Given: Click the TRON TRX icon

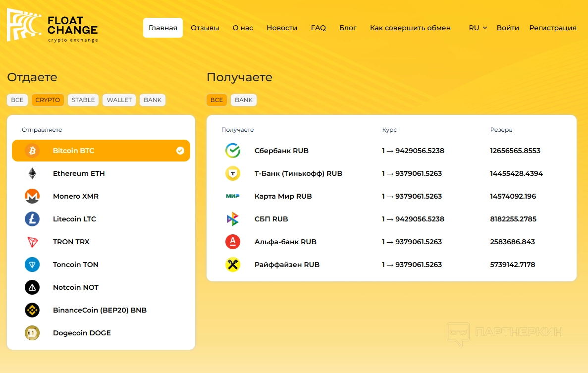Looking at the screenshot, I should point(32,242).
